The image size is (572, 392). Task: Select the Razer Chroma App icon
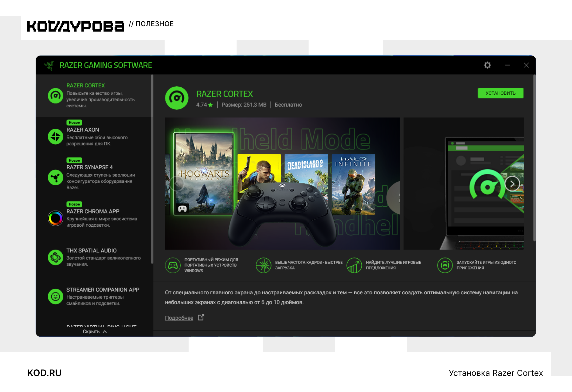tap(55, 218)
